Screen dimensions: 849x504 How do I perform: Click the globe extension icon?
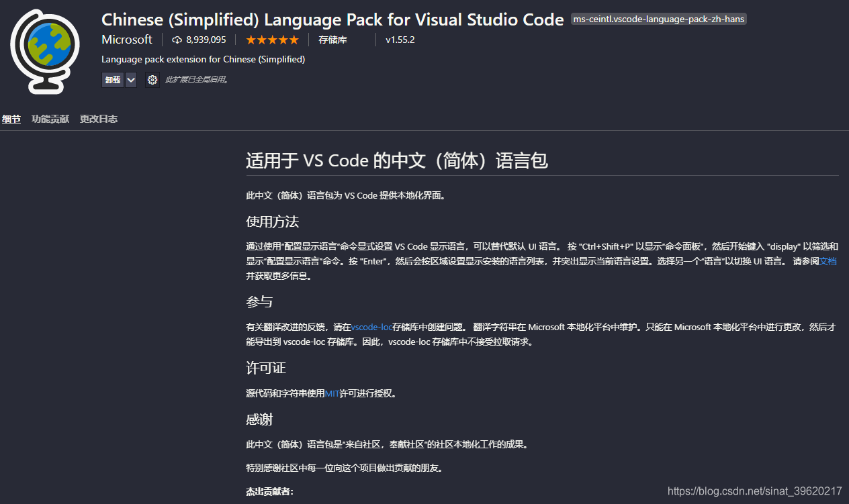pyautogui.click(x=46, y=52)
